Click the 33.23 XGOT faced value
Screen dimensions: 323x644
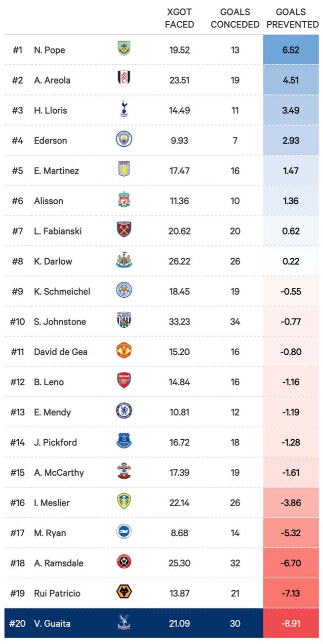point(179,322)
